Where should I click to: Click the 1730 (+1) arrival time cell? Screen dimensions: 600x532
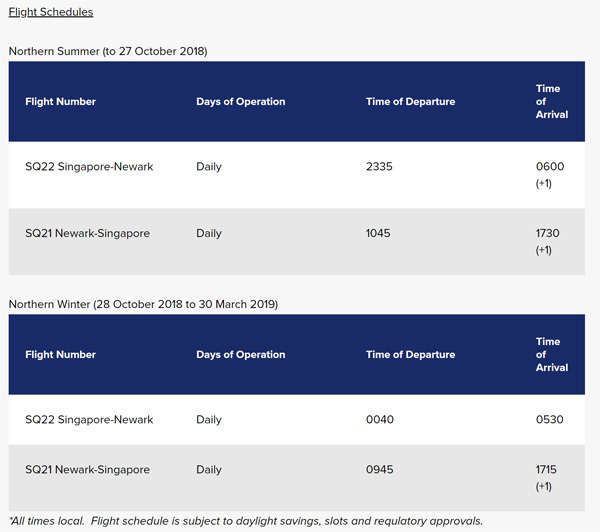coord(547,241)
